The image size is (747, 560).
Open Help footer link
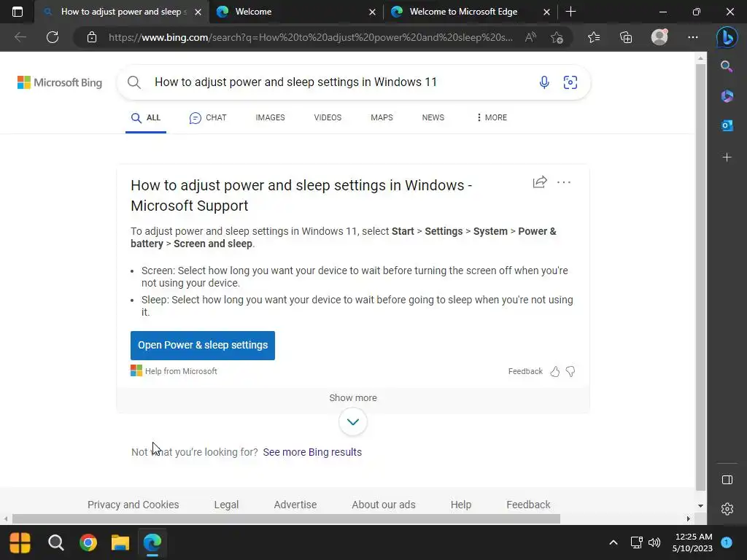click(461, 505)
